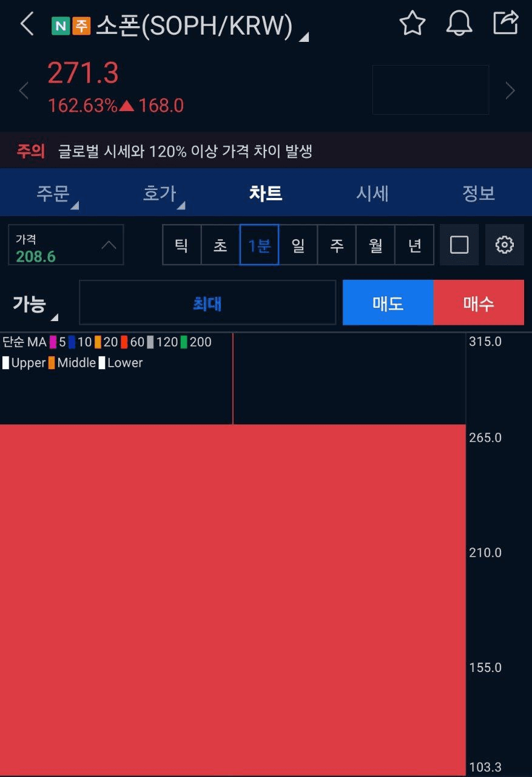The image size is (532, 777).
Task: Tap the MA 20 orange color swatch
Action: click(x=98, y=342)
